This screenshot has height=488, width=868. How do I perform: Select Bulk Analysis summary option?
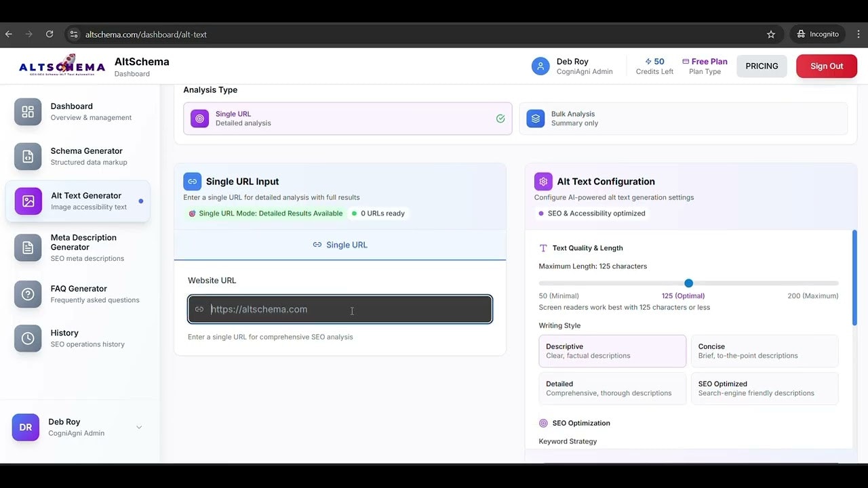click(683, 119)
